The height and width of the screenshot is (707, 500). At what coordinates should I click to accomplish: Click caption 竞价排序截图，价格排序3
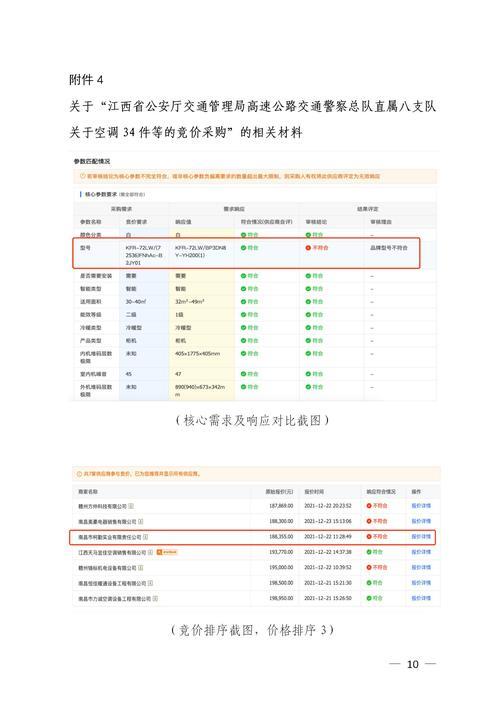(x=252, y=630)
